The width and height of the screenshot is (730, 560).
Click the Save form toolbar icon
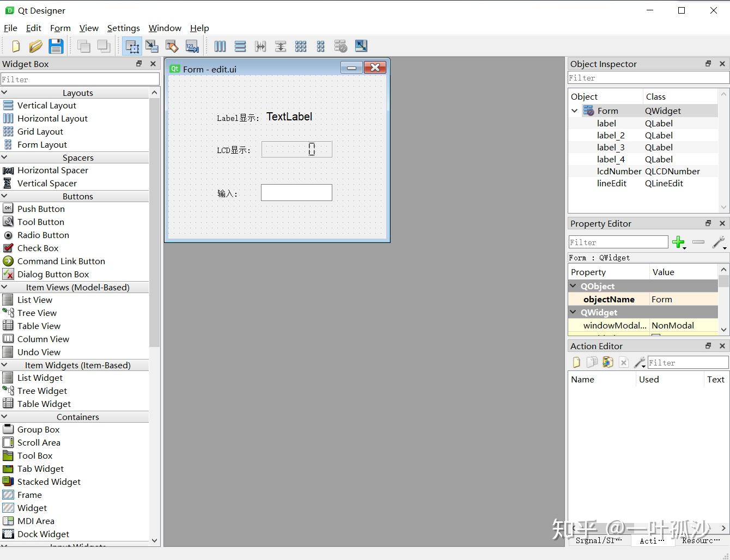[x=56, y=46]
